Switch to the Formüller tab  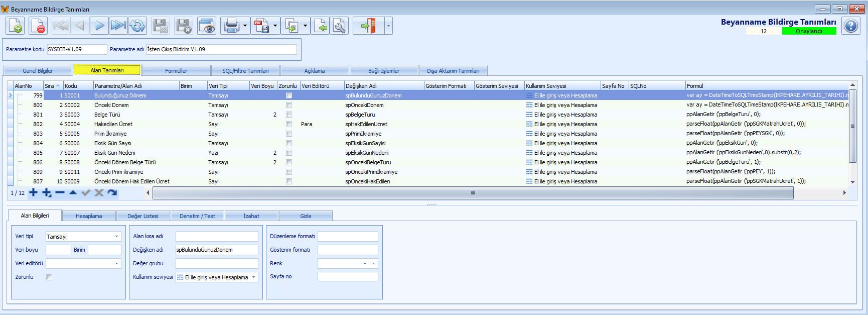click(x=176, y=71)
